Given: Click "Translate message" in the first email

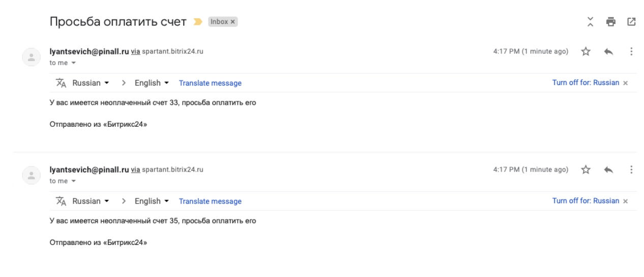Looking at the screenshot, I should [x=210, y=83].
